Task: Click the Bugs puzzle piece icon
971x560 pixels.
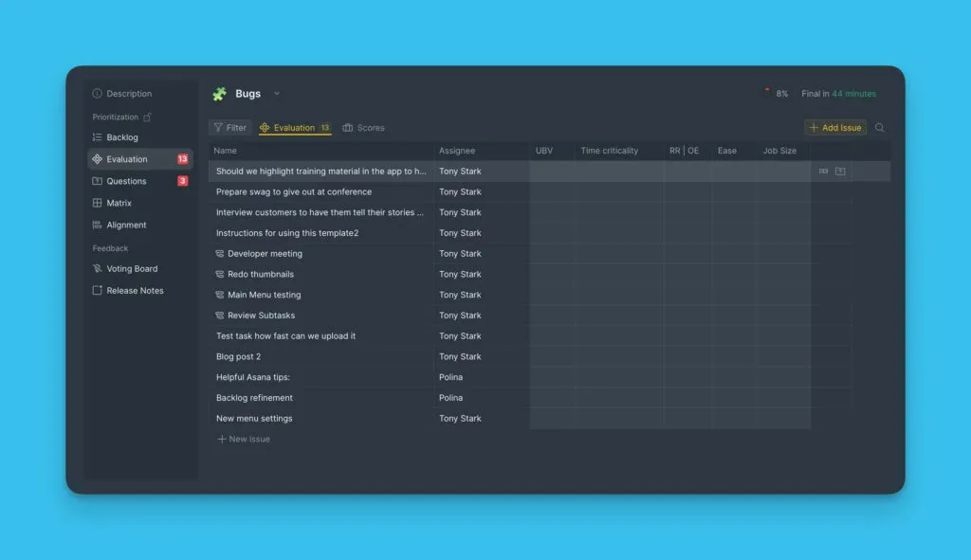Action: 219,94
